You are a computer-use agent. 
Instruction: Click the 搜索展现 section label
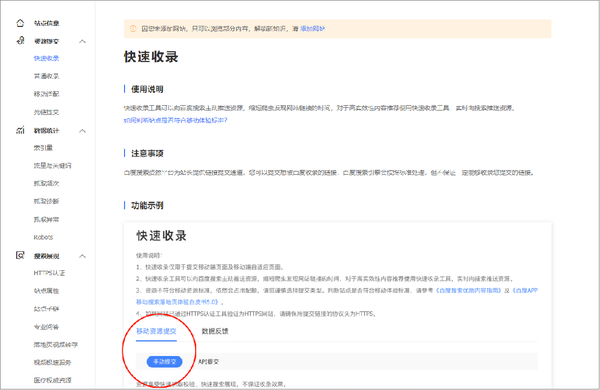(46, 256)
